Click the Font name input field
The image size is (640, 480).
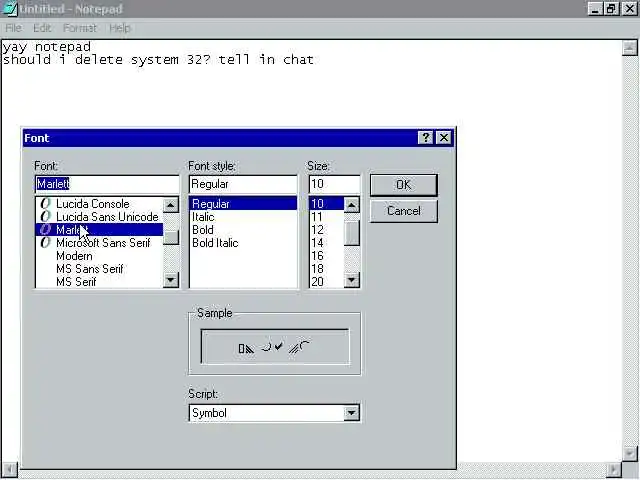[107, 184]
